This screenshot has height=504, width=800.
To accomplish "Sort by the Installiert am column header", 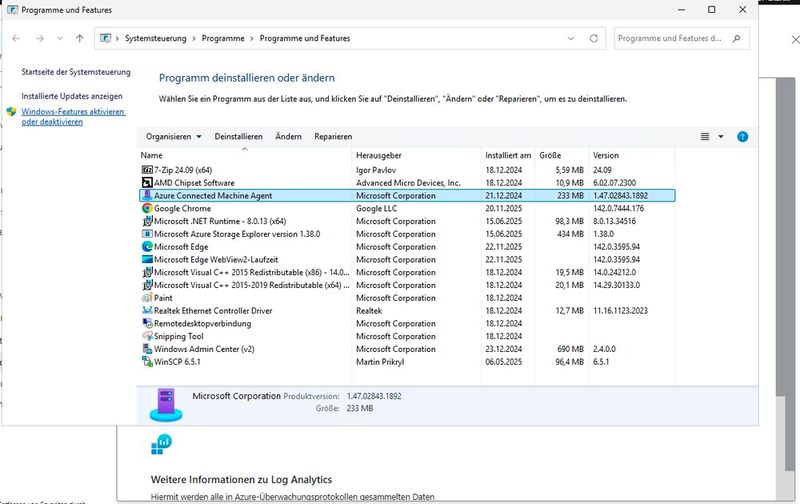I will coord(508,155).
